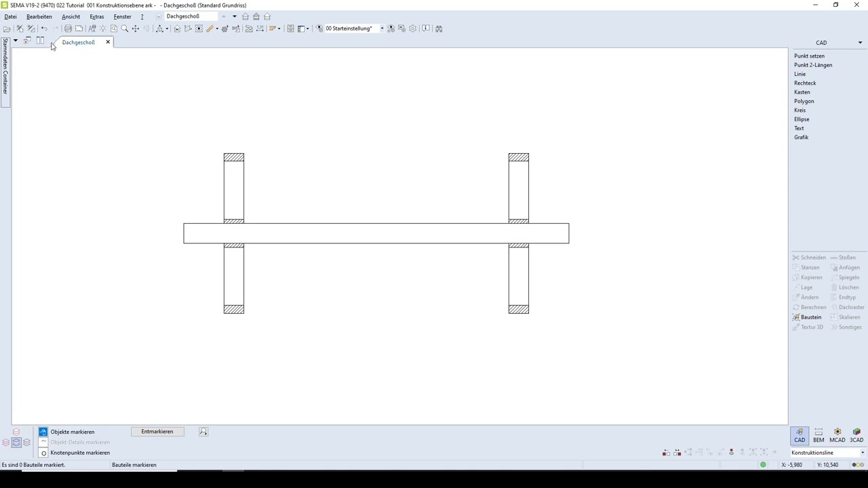Click the long horizontal beam in drawing
The height and width of the screenshot is (488, 868).
tap(376, 233)
